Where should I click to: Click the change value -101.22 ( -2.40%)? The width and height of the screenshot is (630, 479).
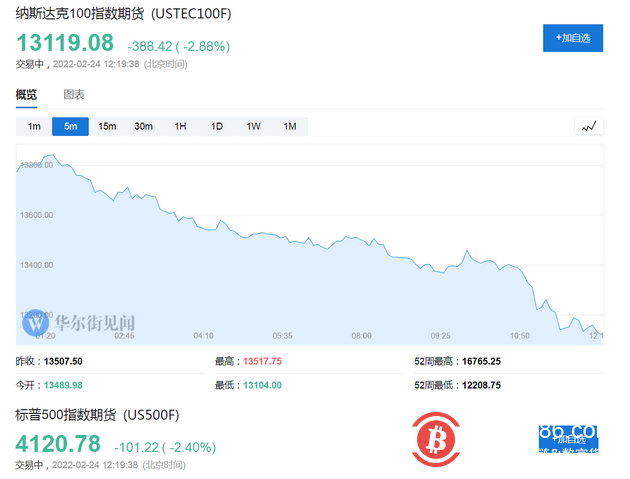(165, 447)
